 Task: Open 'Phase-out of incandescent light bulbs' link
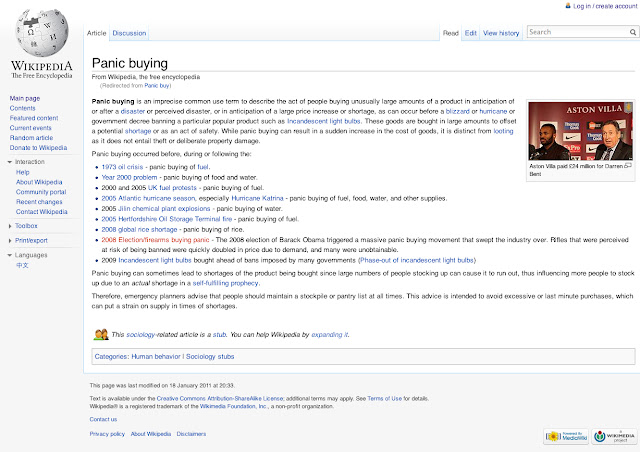click(x=417, y=260)
